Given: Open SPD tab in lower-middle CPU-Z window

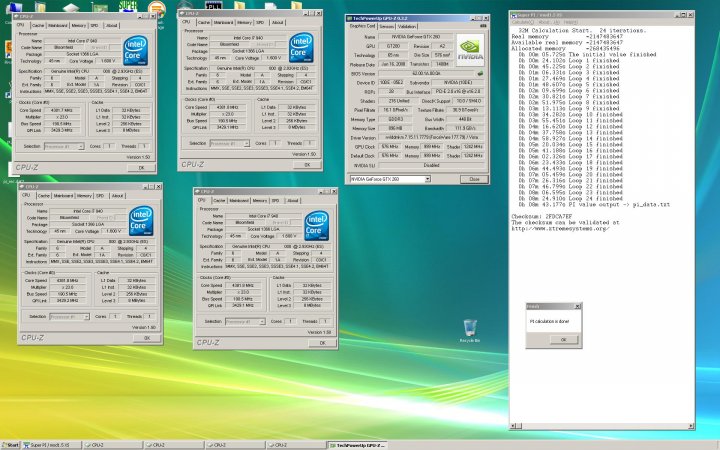Looking at the screenshot, I should (x=276, y=201).
